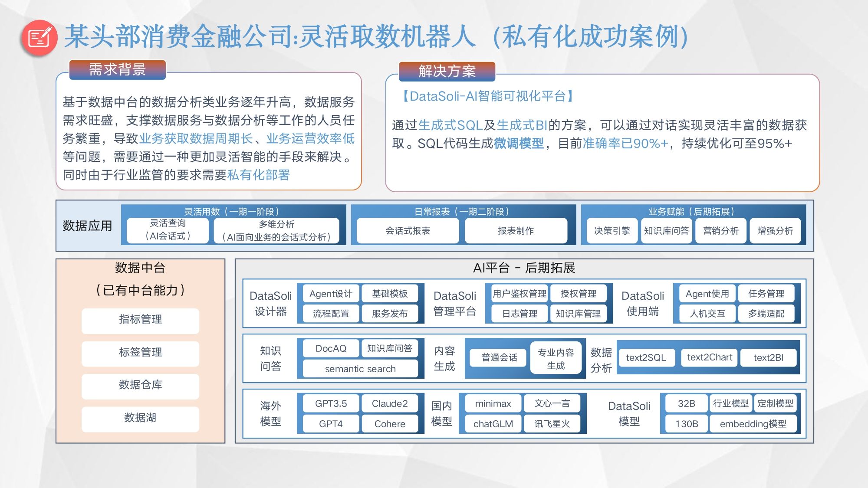Select the GPT4 model box
The width and height of the screenshot is (868, 488).
[331, 424]
